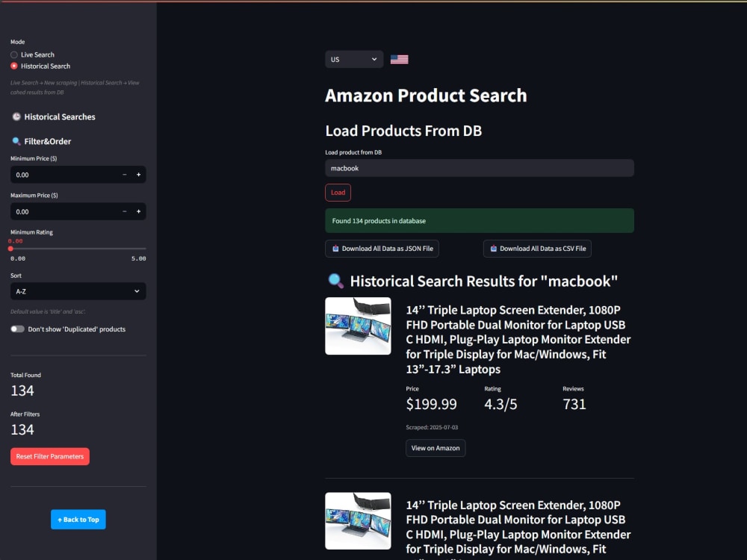Select the Live Search radio option
This screenshot has width=747, height=560.
coord(13,55)
